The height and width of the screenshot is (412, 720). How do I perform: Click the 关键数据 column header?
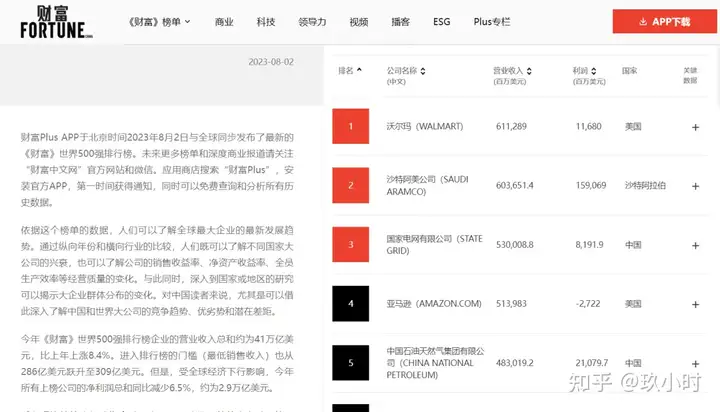tap(690, 75)
